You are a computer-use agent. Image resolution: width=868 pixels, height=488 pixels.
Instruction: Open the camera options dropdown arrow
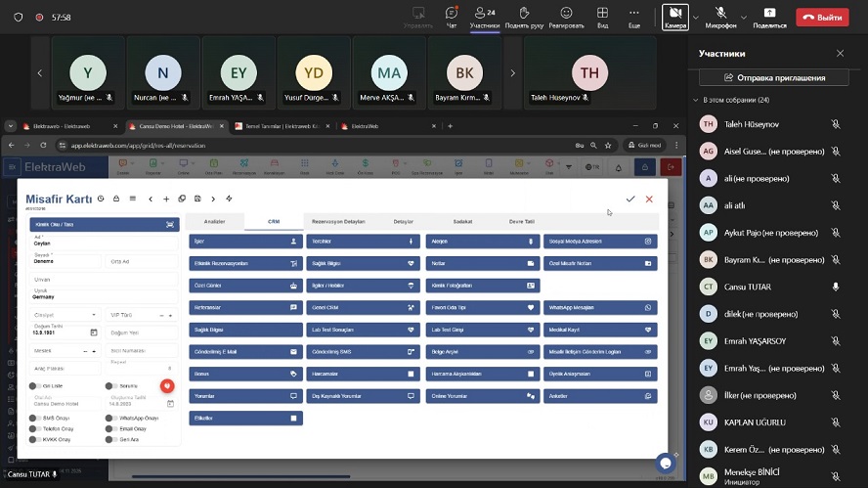[696, 18]
